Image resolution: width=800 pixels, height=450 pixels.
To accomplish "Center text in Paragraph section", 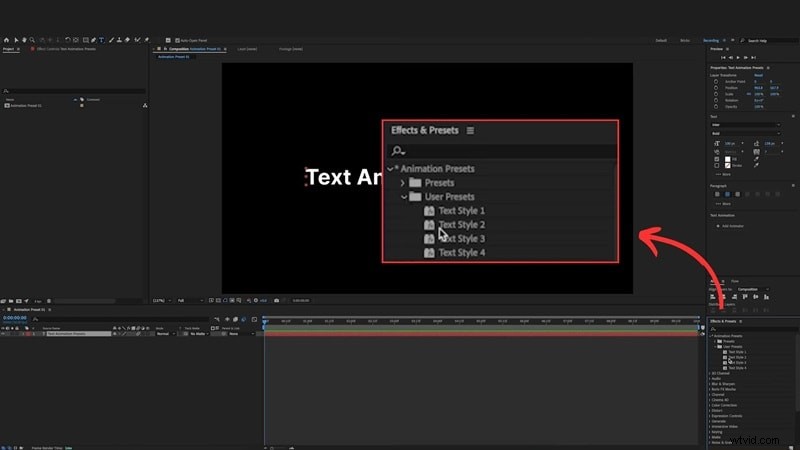I will [x=727, y=194].
